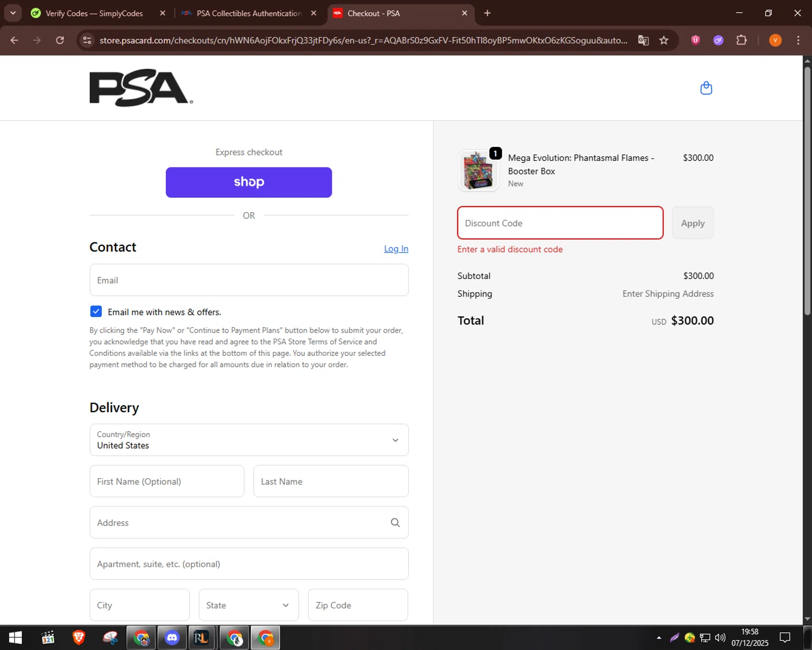This screenshot has height=650, width=812.
Task: Pay with Shop express checkout button
Action: tap(249, 183)
